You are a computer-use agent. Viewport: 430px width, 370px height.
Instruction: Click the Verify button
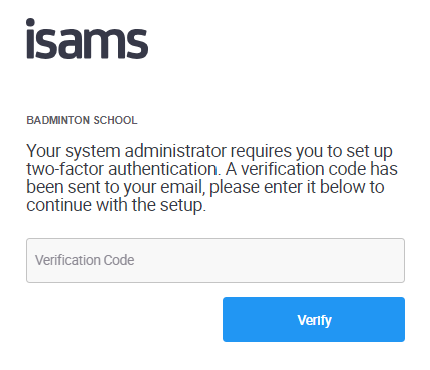[x=314, y=319]
